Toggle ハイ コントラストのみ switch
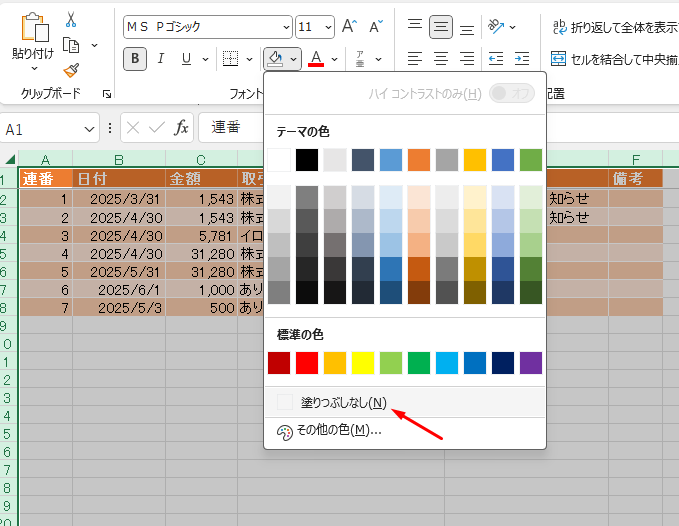 512,93
